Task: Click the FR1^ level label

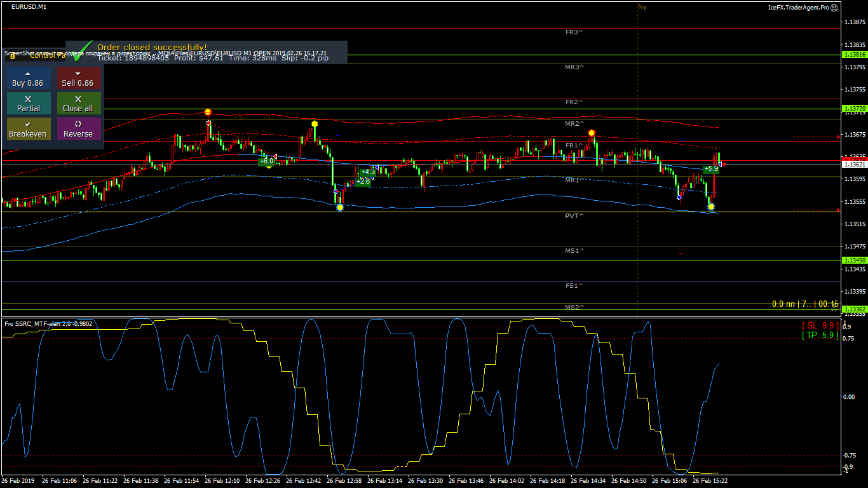Action: [574, 146]
